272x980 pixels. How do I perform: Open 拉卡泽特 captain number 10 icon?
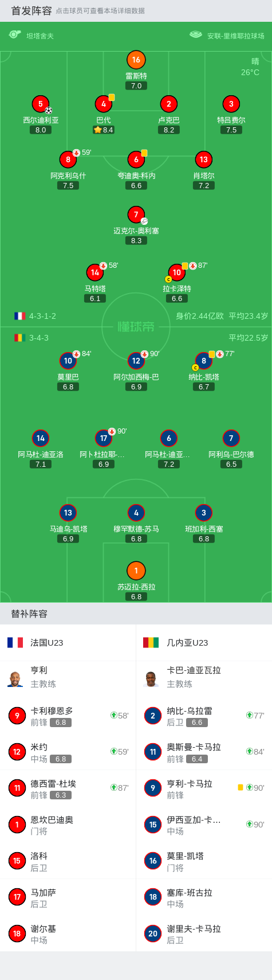click(176, 272)
